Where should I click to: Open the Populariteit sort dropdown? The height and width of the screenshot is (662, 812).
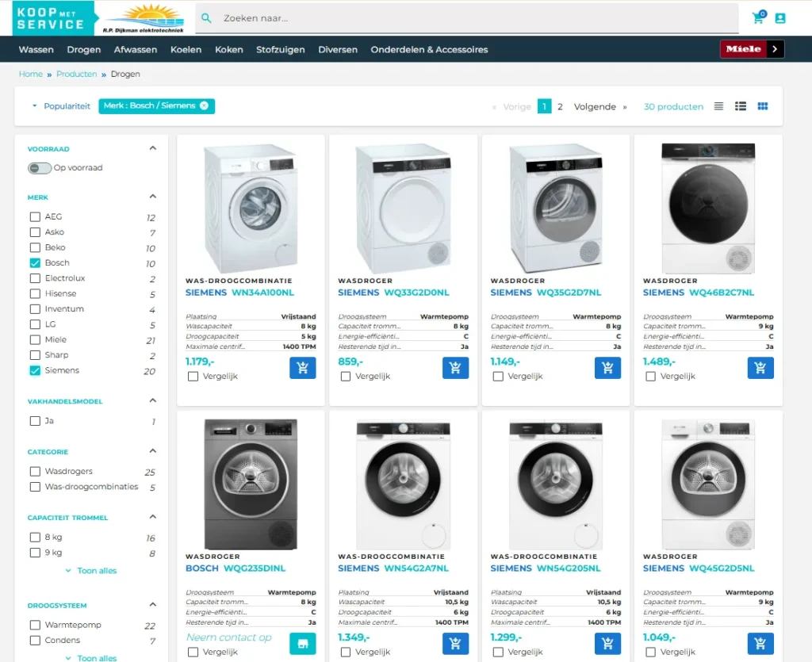pyautogui.click(x=61, y=106)
